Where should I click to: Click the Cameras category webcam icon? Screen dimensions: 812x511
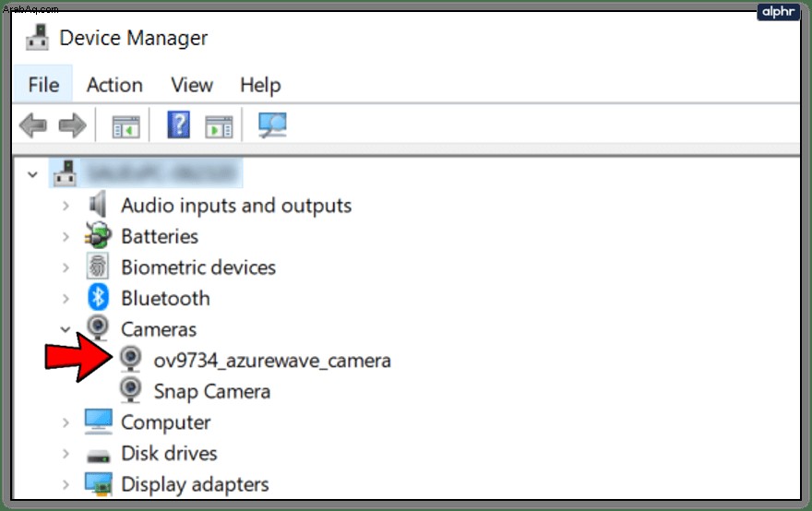(98, 328)
